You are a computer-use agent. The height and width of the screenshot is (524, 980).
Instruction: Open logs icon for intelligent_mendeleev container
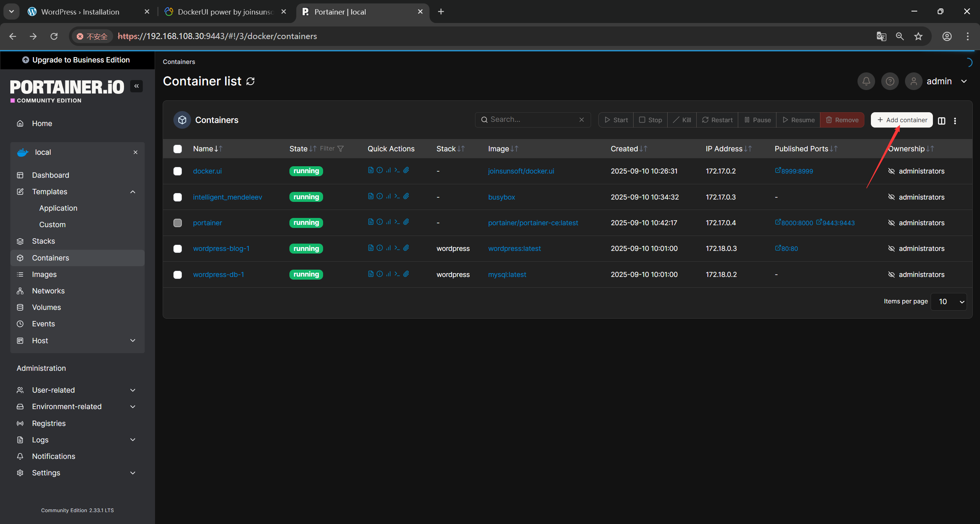371,196
